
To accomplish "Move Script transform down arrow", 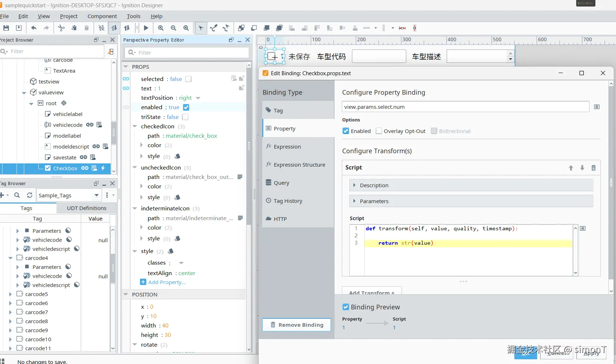I will 582,168.
